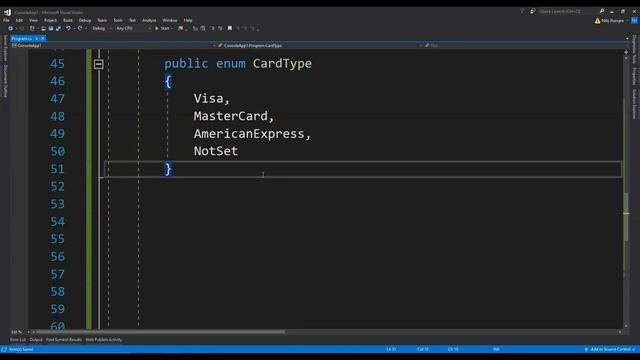The height and width of the screenshot is (360, 640).
Task: Click the split editor handle
Action: [626, 52]
